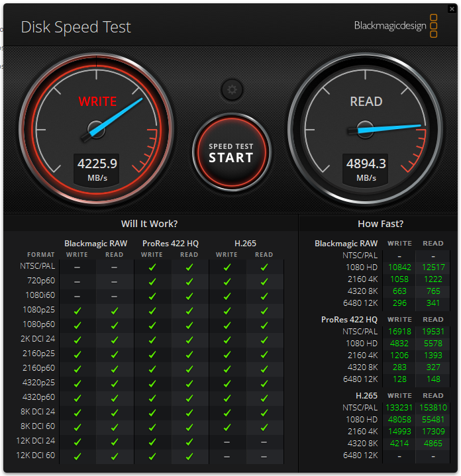The height and width of the screenshot is (476, 461).
Task: Start the speed test
Action: coord(231,153)
